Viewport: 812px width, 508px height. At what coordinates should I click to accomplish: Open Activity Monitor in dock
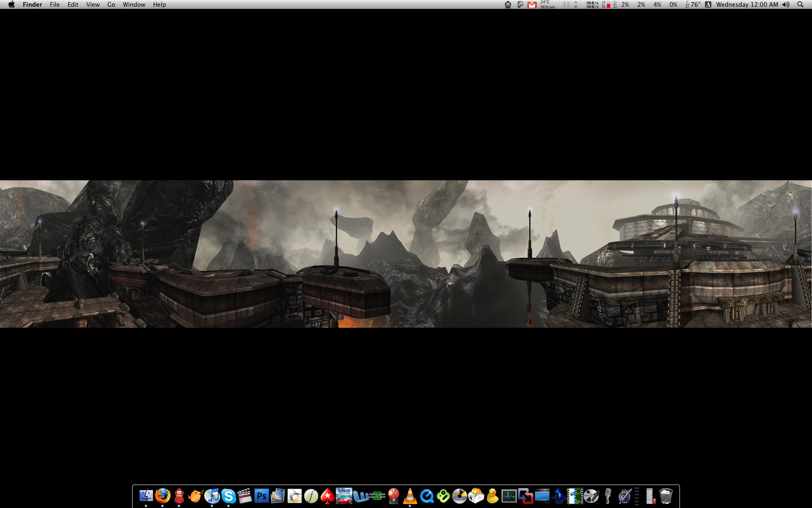(509, 496)
